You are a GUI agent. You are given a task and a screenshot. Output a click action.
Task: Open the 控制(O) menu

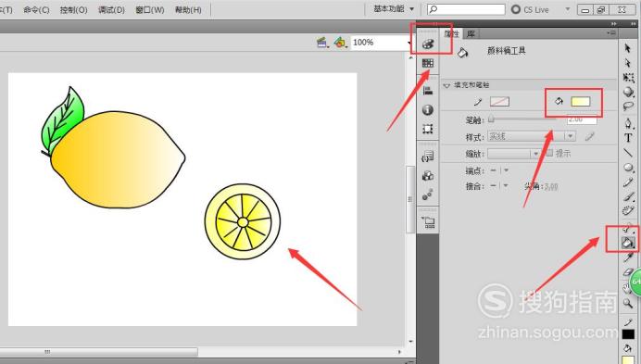point(73,10)
